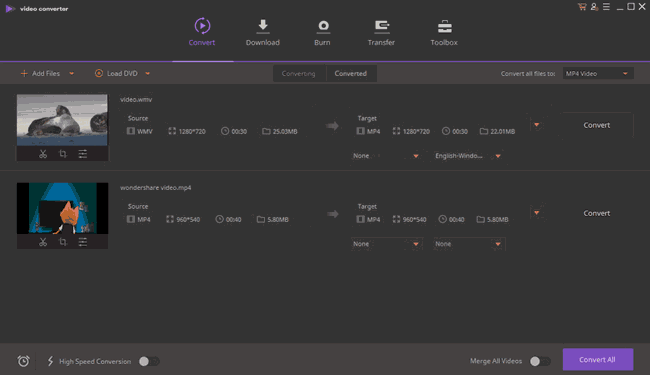The image size is (650, 375).
Task: Click the arrow icon between source and target of video.wmv
Action: coord(332,126)
